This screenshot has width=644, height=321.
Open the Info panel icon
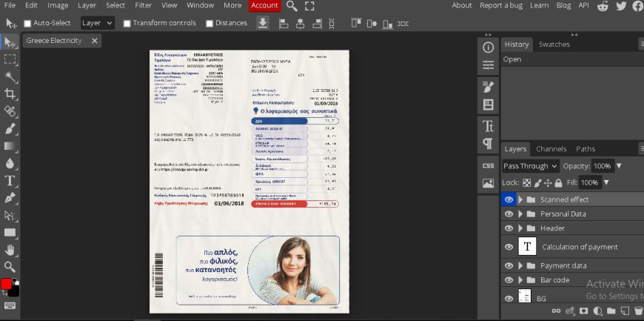[488, 47]
